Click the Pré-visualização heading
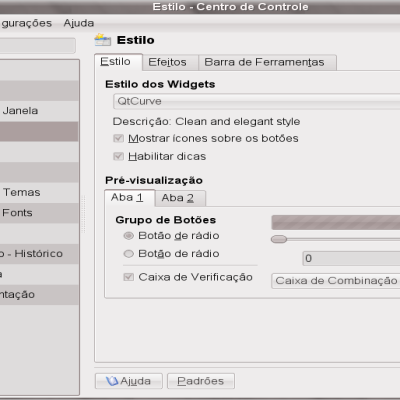The height and width of the screenshot is (400, 400). pyautogui.click(x=154, y=180)
